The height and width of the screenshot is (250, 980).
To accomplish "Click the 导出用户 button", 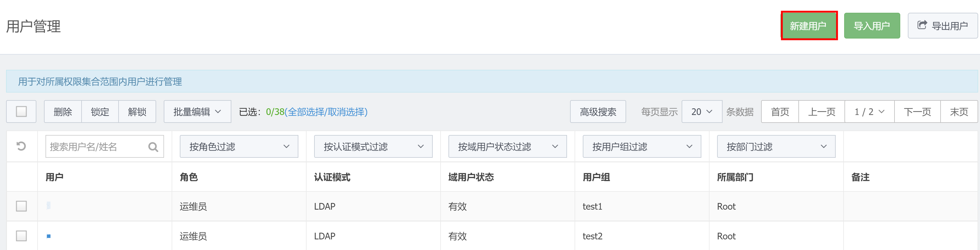I will [942, 26].
